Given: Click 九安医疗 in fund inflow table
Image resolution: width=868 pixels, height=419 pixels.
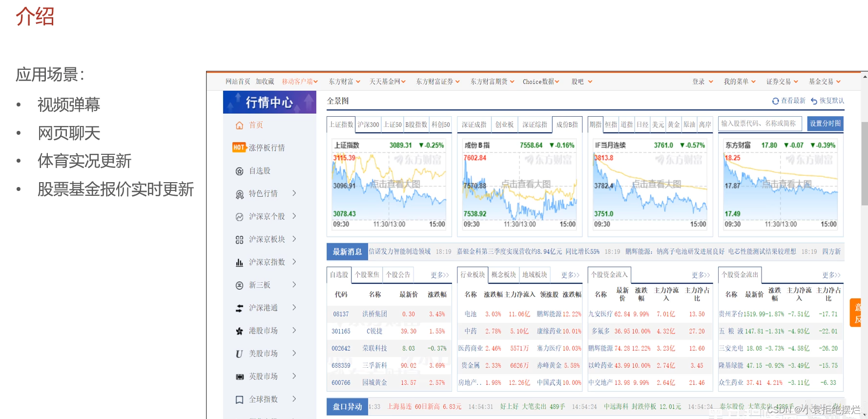Looking at the screenshot, I should [x=600, y=314].
